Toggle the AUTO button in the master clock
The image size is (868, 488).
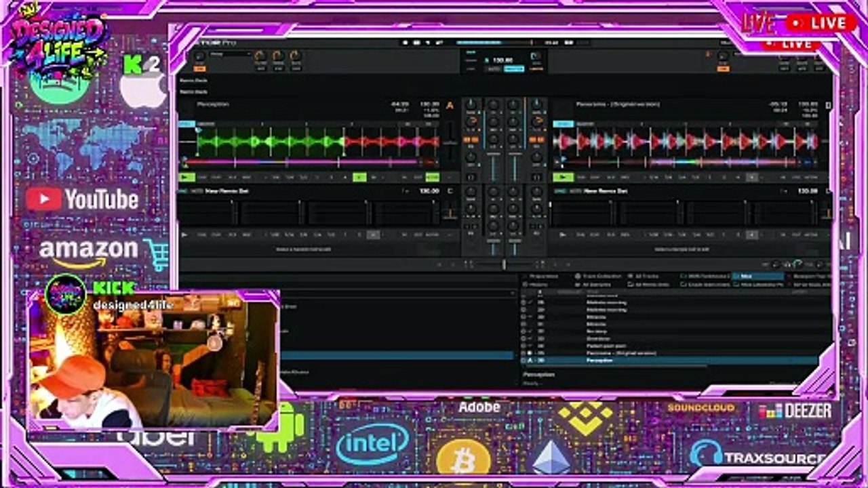[493, 68]
